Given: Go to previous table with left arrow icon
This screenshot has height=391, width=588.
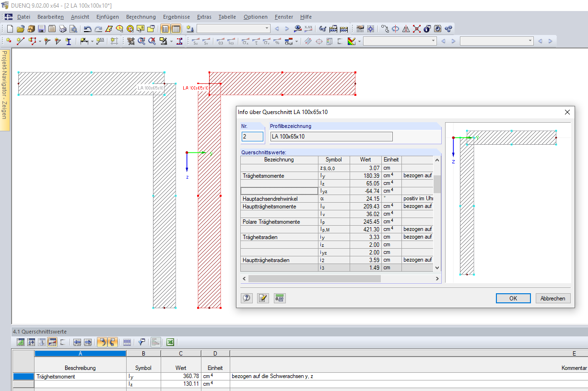Looking at the screenshot, I should click(77, 342).
